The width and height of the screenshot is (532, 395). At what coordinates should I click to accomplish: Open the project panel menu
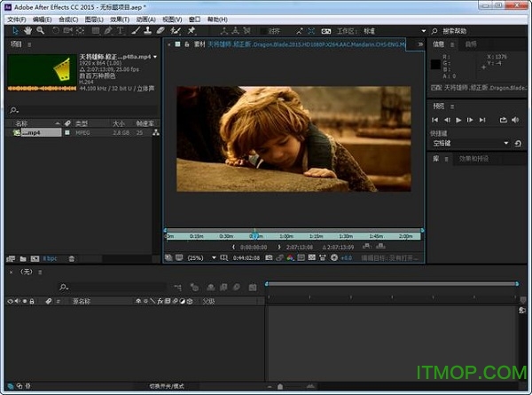point(29,44)
